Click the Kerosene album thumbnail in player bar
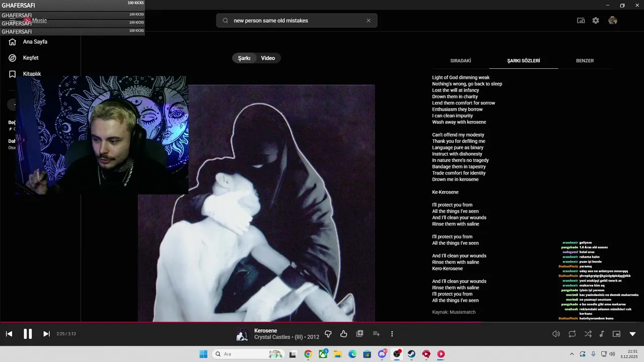This screenshot has height=362, width=644. (x=242, y=334)
